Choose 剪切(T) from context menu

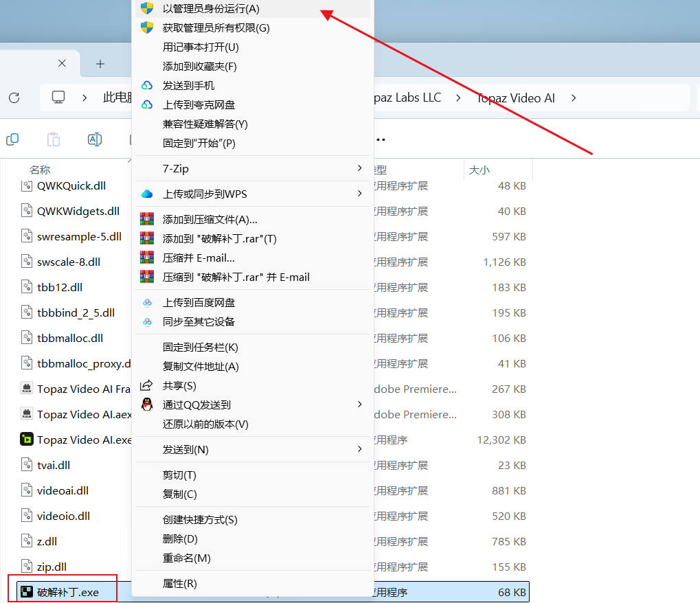[252, 475]
